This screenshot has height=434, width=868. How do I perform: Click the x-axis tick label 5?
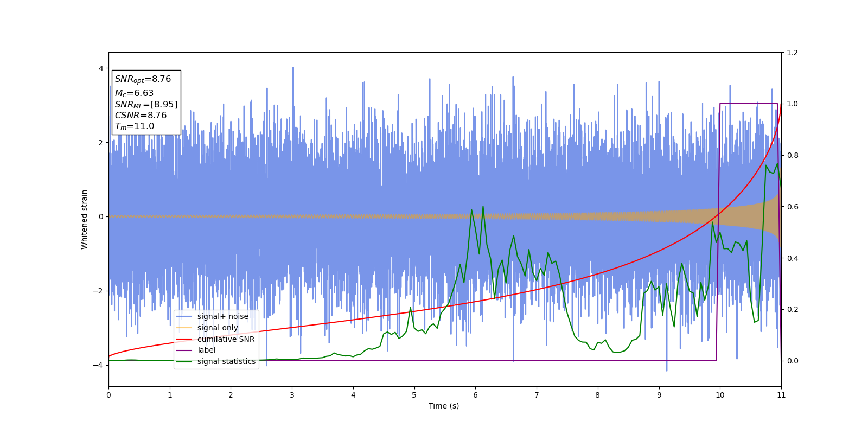(414, 395)
